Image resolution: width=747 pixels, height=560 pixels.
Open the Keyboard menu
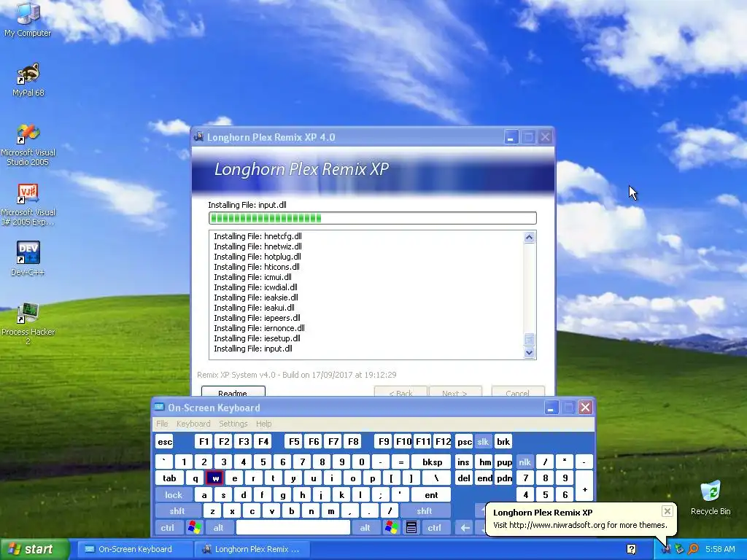[193, 424]
